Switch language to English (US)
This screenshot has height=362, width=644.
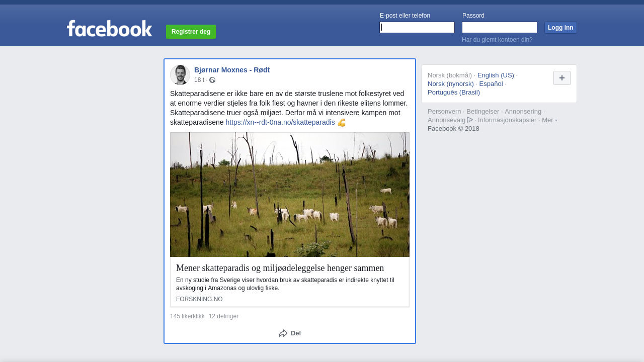496,75
